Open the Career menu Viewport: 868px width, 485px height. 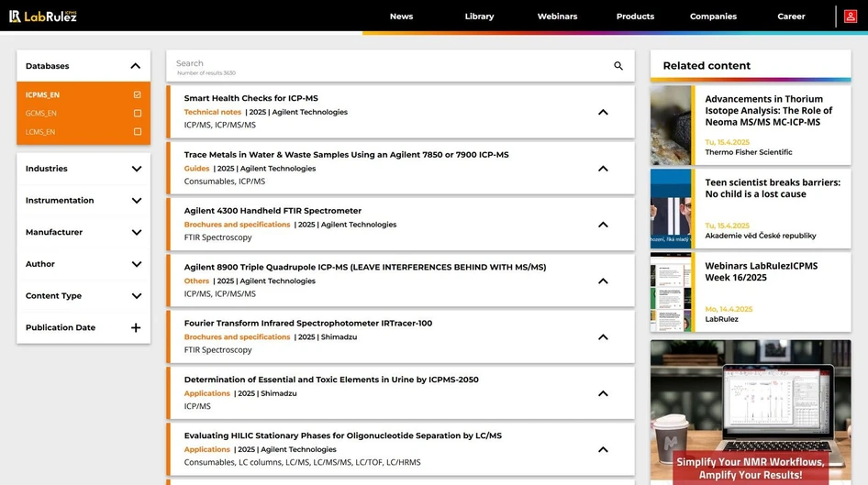[x=791, y=16]
